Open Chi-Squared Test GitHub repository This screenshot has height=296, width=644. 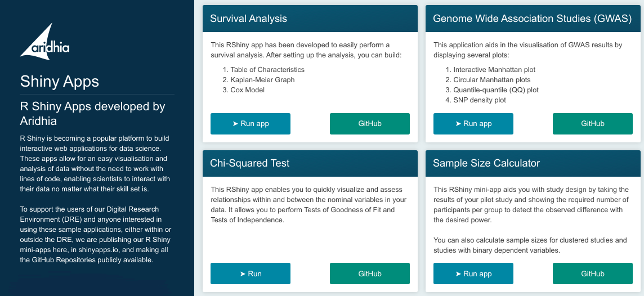click(x=370, y=274)
